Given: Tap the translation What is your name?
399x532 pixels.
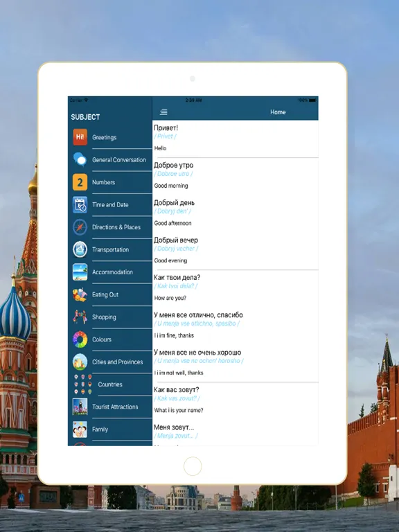Looking at the screenshot, I should pyautogui.click(x=179, y=411).
